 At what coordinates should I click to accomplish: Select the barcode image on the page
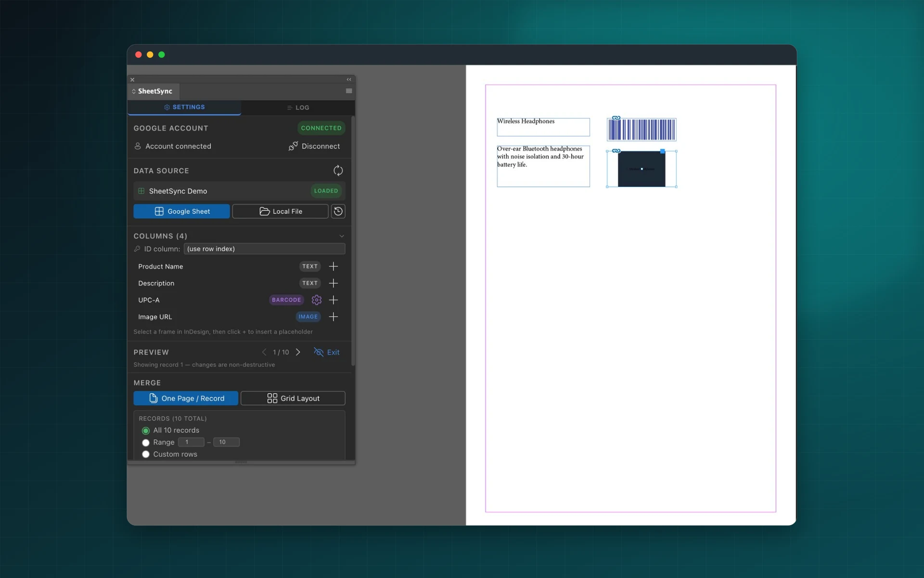(x=642, y=130)
